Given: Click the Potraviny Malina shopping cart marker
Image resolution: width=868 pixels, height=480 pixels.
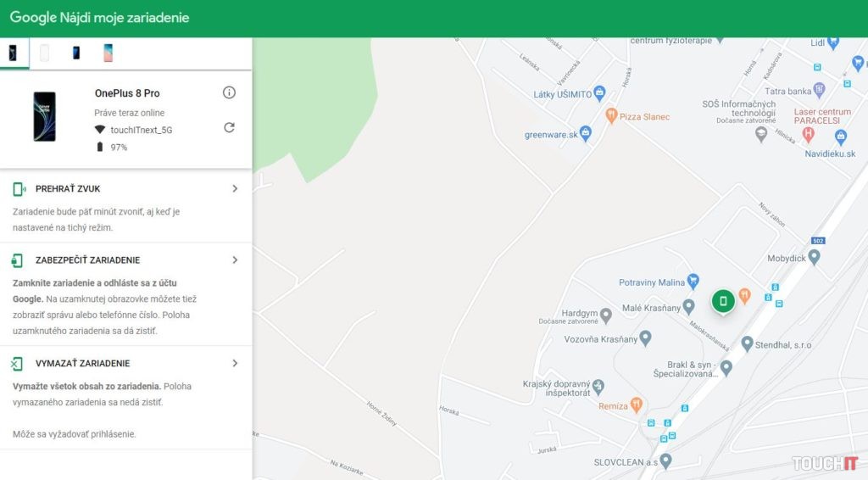Looking at the screenshot, I should 693,280.
